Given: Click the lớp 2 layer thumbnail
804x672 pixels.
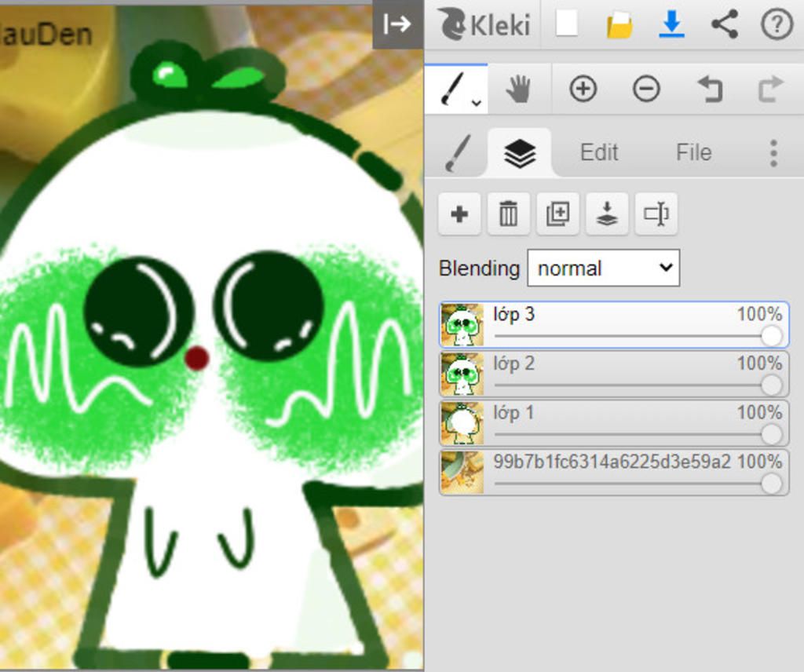Looking at the screenshot, I should 462,374.
